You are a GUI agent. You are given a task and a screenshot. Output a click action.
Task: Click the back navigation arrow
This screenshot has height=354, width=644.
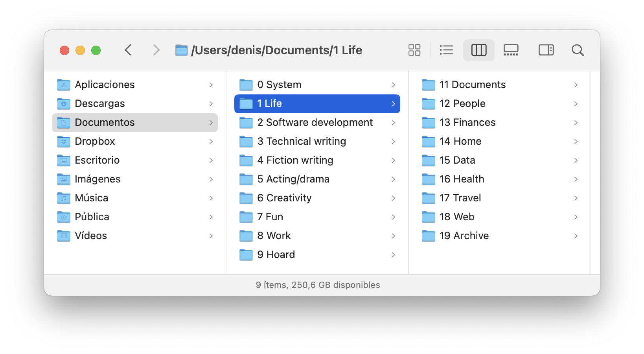point(128,50)
